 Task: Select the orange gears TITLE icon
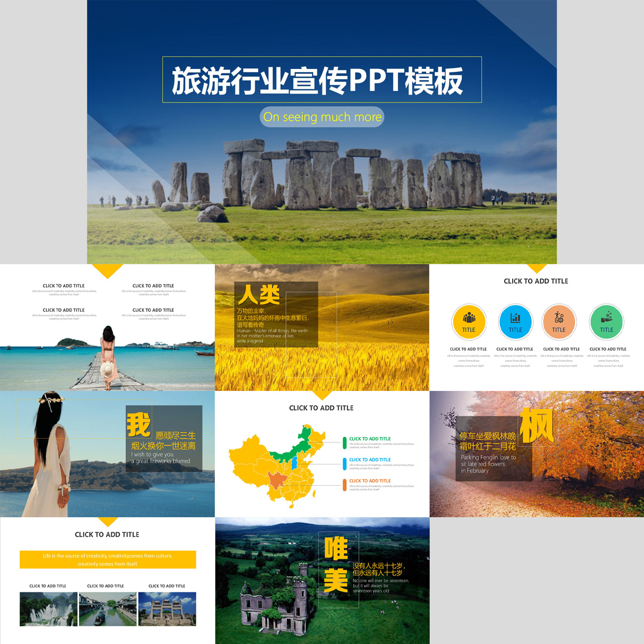[x=559, y=322]
